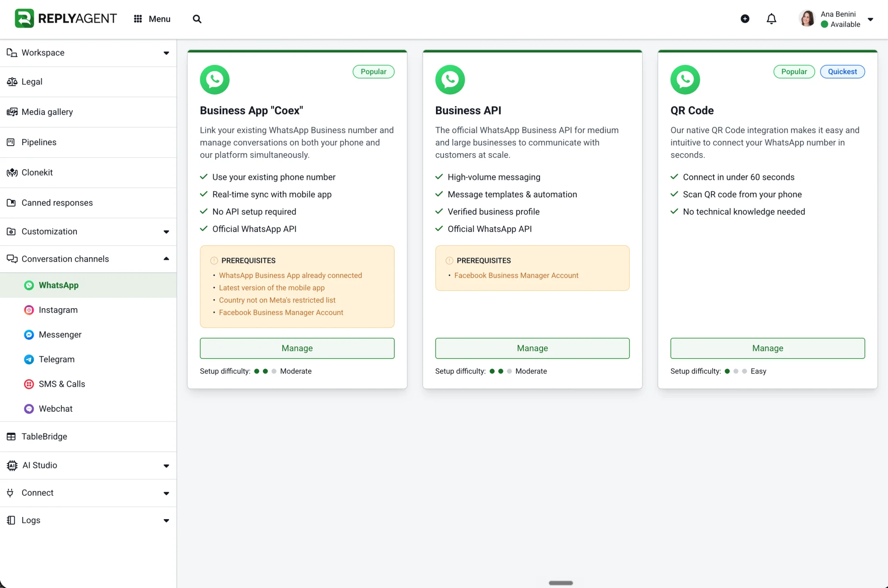This screenshot has width=888, height=588.
Task: Click Manage under Business API
Action: pyautogui.click(x=532, y=348)
